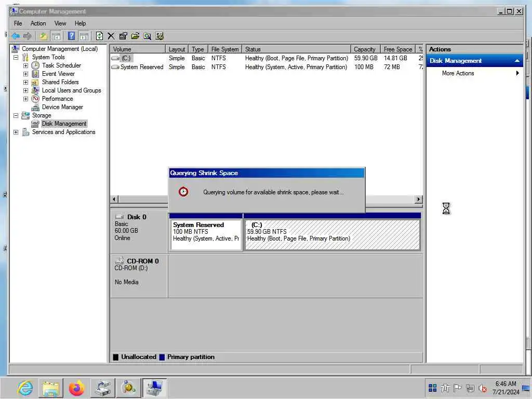Open the File menu
The width and height of the screenshot is (532, 399).
pyautogui.click(x=18, y=23)
